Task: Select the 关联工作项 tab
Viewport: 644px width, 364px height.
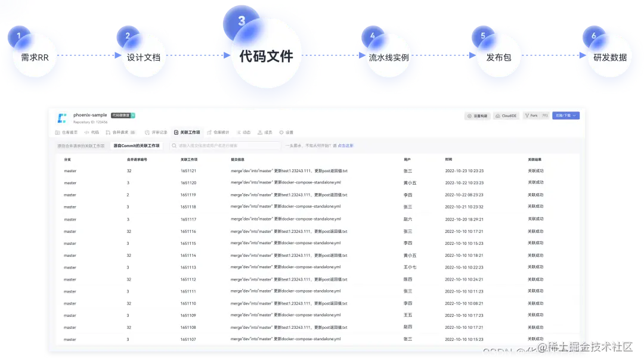Action: click(187, 132)
